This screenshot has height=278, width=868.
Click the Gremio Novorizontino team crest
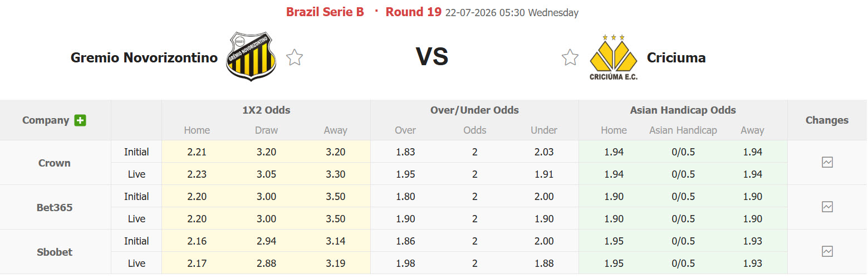(x=251, y=56)
